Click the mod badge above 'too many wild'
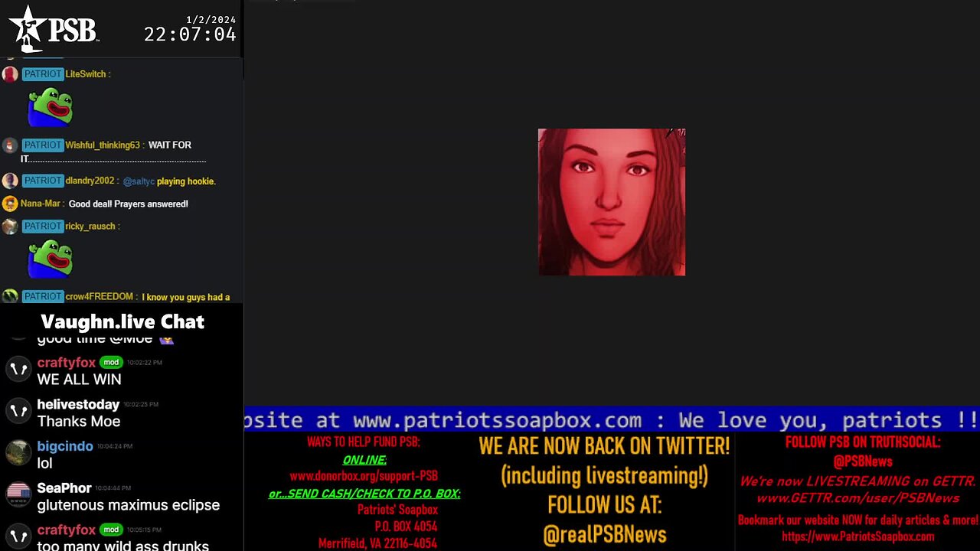980x551 pixels. click(x=112, y=530)
